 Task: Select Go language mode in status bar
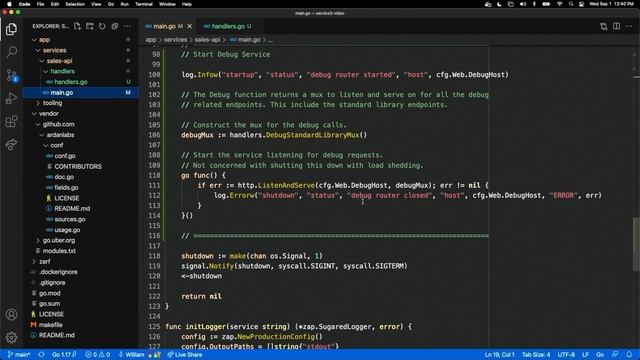click(x=600, y=355)
